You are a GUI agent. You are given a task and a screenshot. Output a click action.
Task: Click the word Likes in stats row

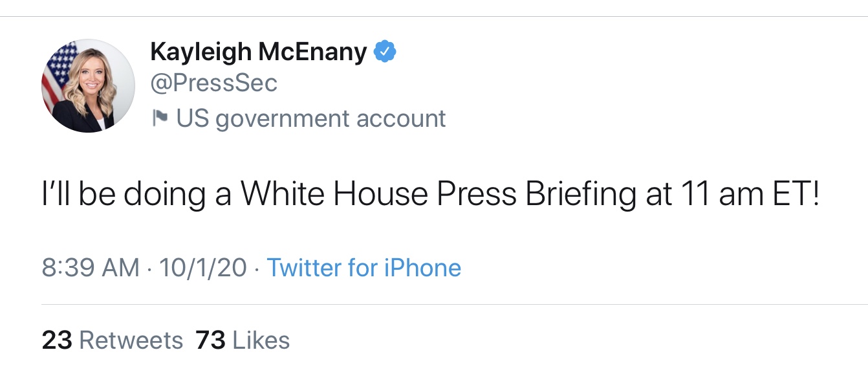(261, 340)
